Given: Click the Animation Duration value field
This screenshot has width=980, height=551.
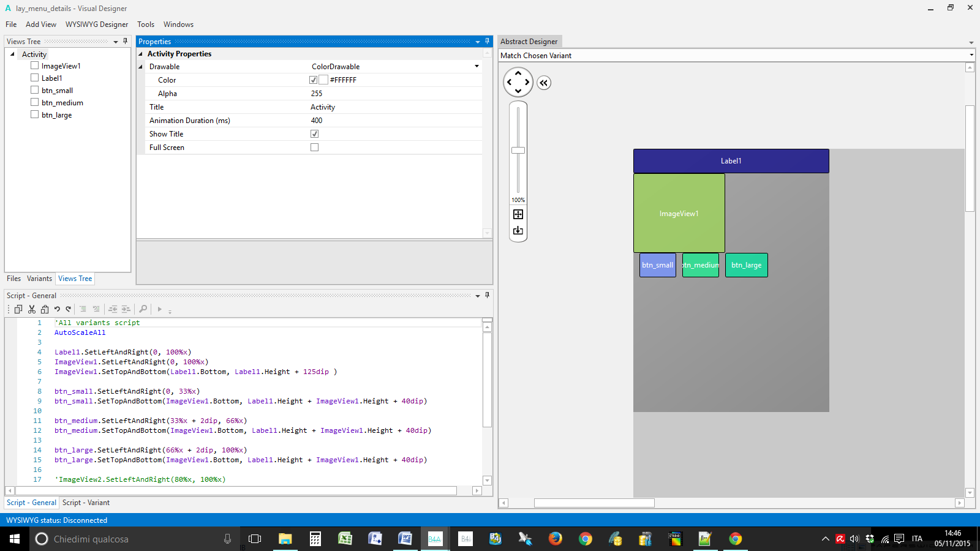Looking at the screenshot, I should coord(392,121).
